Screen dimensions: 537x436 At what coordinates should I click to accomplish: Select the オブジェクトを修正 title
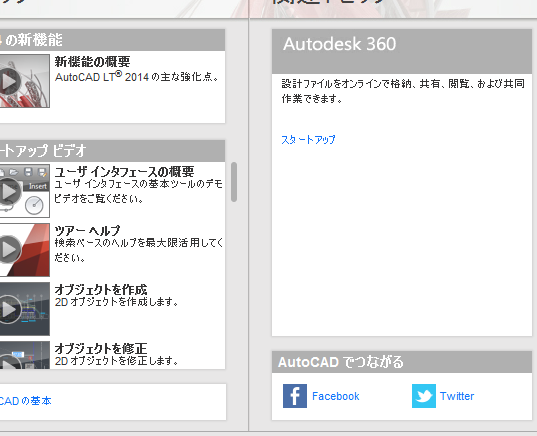[101, 348]
